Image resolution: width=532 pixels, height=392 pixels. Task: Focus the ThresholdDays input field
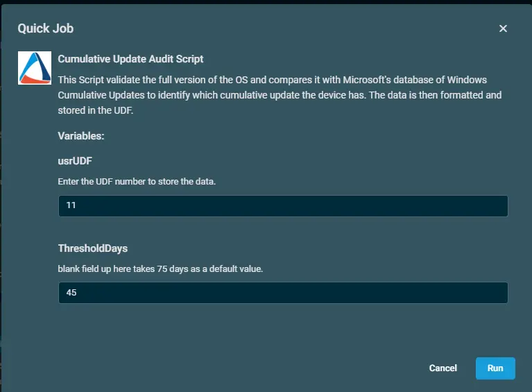tap(283, 293)
